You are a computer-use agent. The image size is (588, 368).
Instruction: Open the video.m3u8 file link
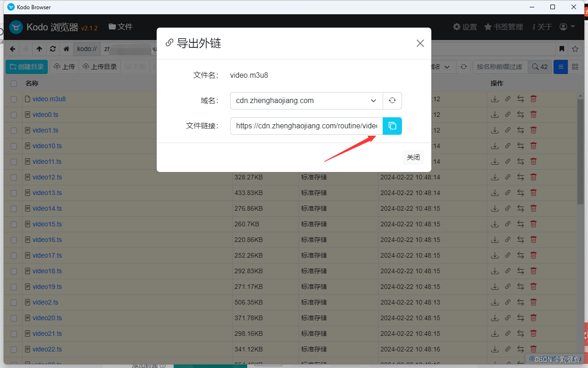[x=49, y=99]
